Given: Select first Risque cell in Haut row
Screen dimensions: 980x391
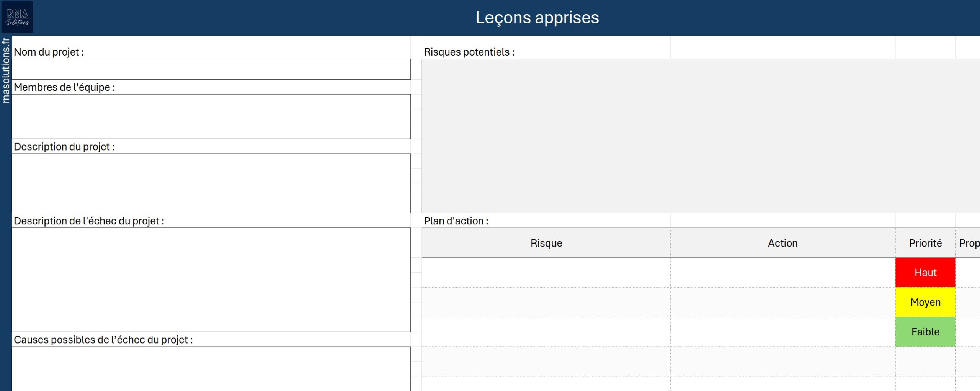Looking at the screenshot, I should coord(546,272).
